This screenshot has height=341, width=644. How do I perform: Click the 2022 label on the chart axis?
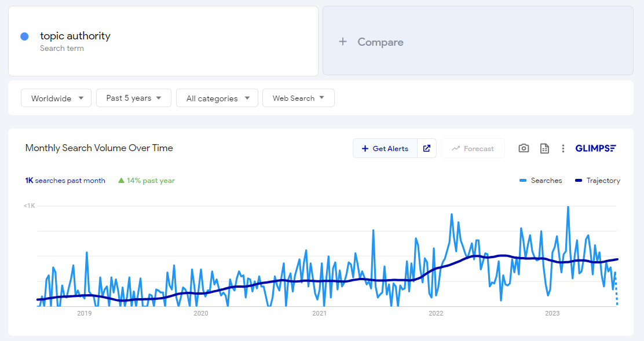click(x=436, y=313)
